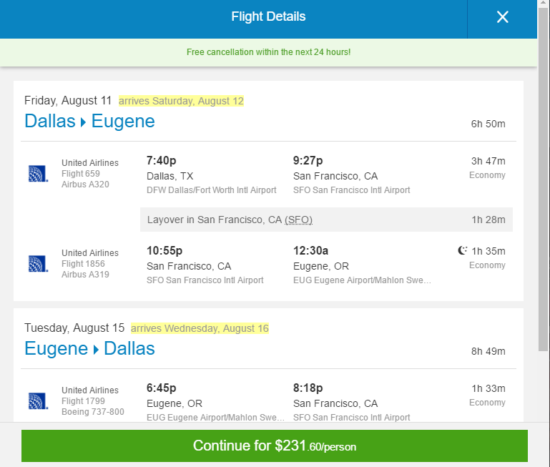Click United Airlines logo for Flight 1856

pos(38,263)
